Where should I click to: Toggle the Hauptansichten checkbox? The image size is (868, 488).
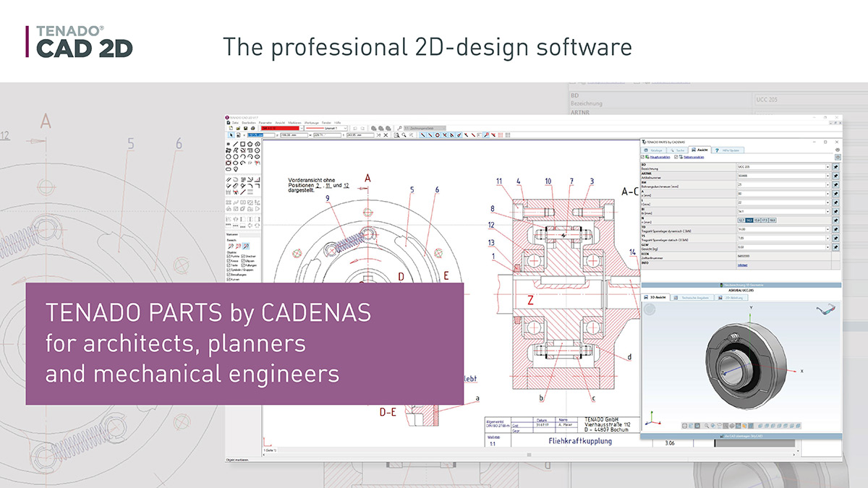click(642, 157)
